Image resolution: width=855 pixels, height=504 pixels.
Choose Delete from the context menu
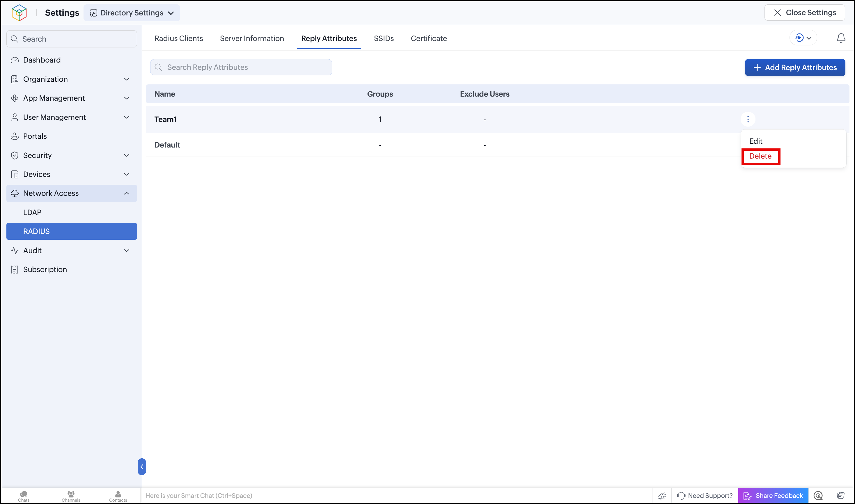pyautogui.click(x=760, y=156)
